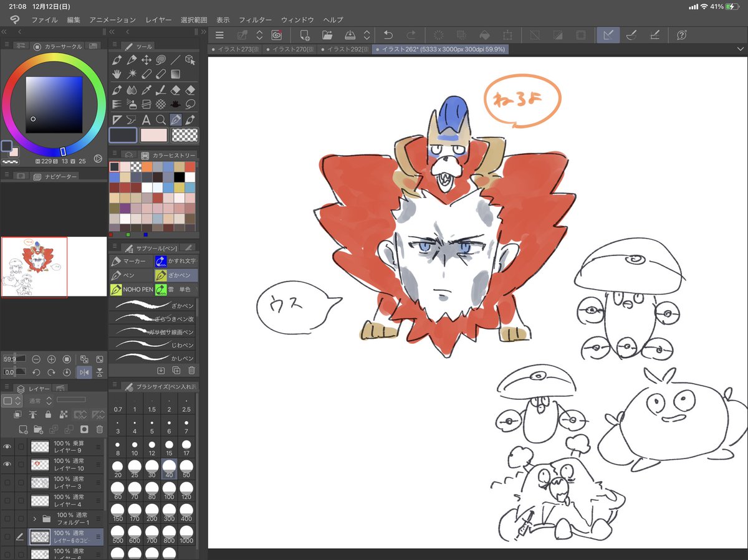Open the command bar hamburger menu
The width and height of the screenshot is (748, 560).
[x=219, y=35]
